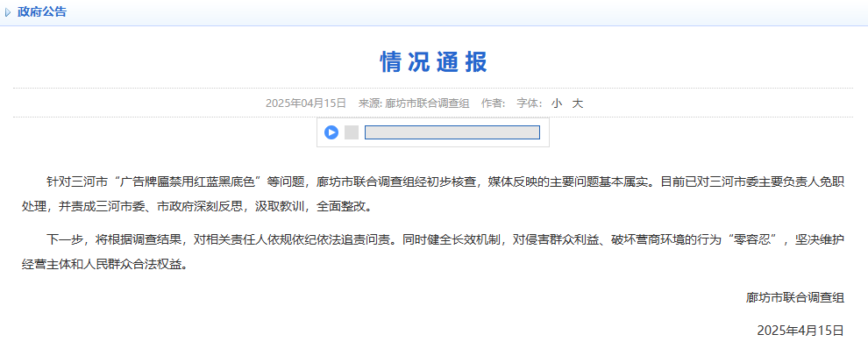
Task: Click the closing date 2025年4月15日
Action: click(x=800, y=331)
